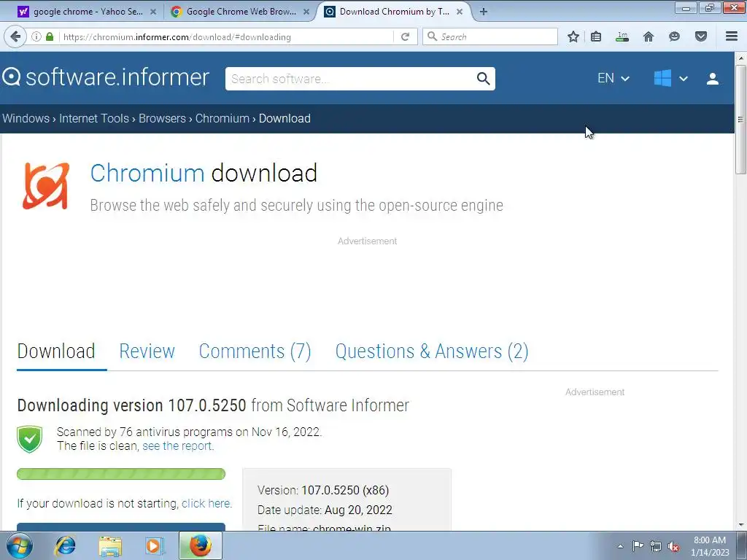
Task: Go to Browsers breadcrumb link
Action: [x=163, y=119]
